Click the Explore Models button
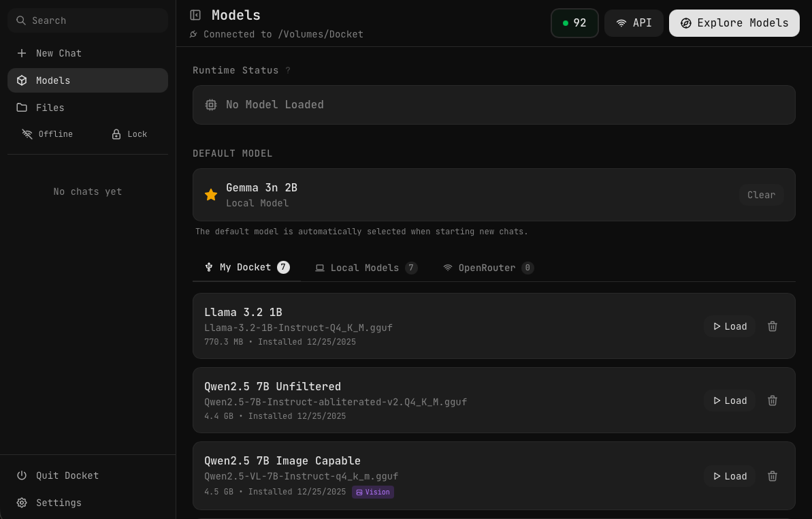The image size is (812, 519). (734, 22)
